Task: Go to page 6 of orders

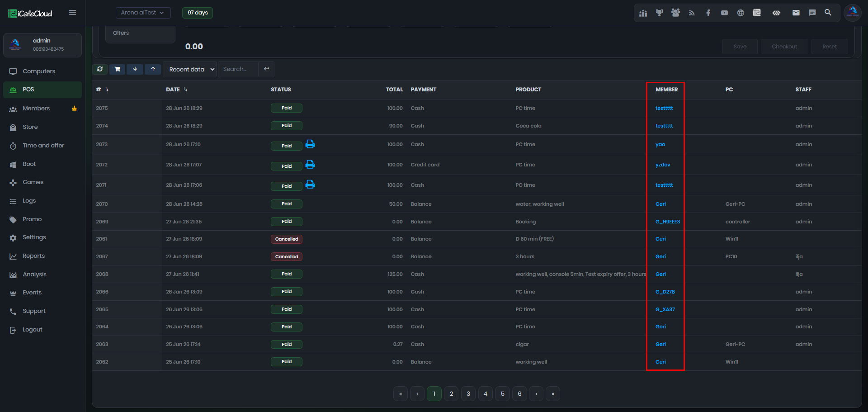Action: coord(519,394)
